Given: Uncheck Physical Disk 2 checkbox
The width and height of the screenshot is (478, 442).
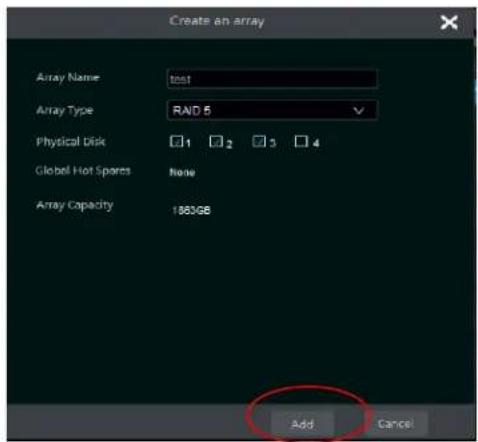Looking at the screenshot, I should (216, 141).
